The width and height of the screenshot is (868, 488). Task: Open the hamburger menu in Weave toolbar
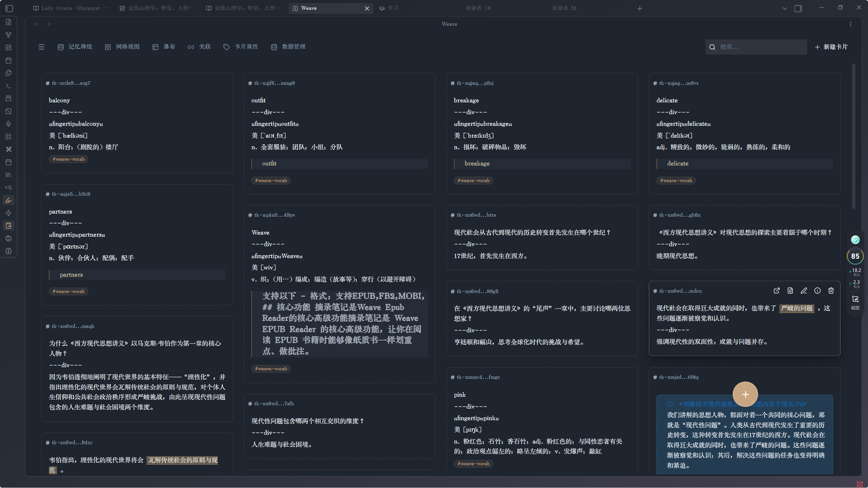pyautogui.click(x=41, y=47)
